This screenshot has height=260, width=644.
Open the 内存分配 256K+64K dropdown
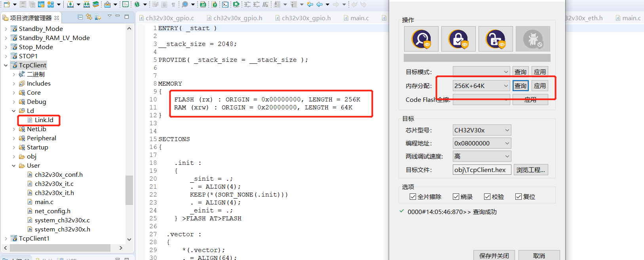[x=482, y=86]
